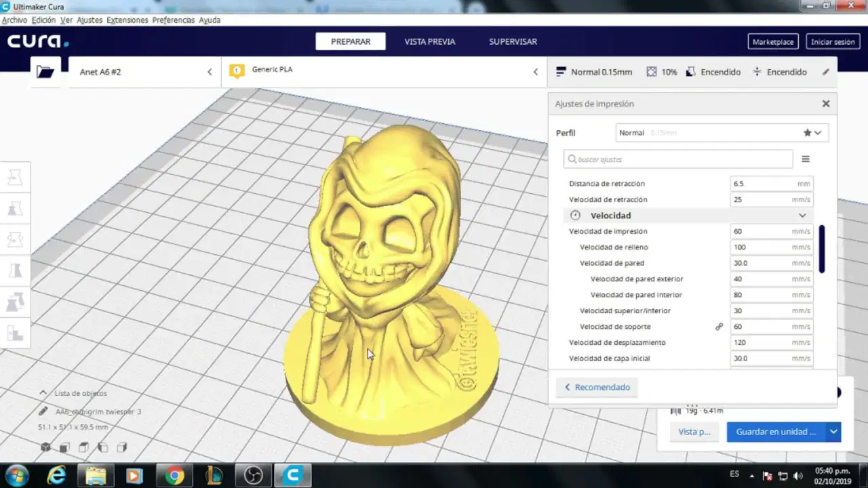Click the Vista p... preview button
868x488 pixels.
(694, 432)
